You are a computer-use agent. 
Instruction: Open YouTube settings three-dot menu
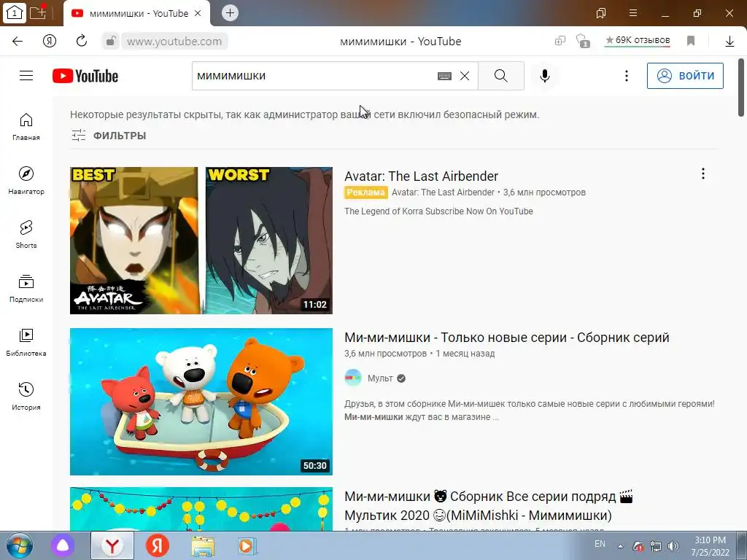(x=627, y=76)
